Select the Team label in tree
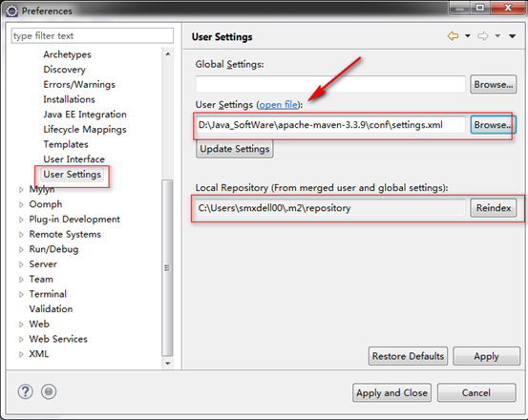The height and width of the screenshot is (420, 528). (41, 279)
